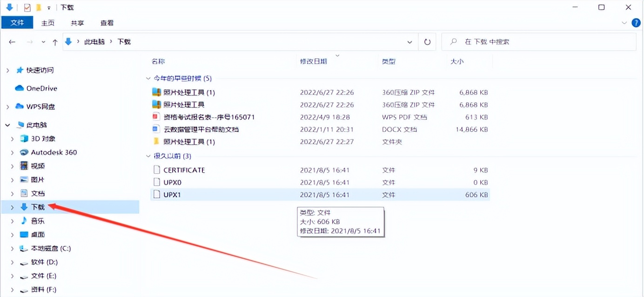
Task: Click the back navigation arrow
Action: tap(13, 42)
